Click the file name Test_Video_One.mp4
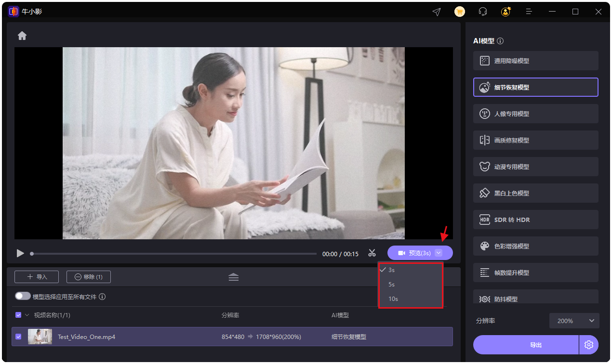Viewport: 612px width, 364px height. coord(86,337)
